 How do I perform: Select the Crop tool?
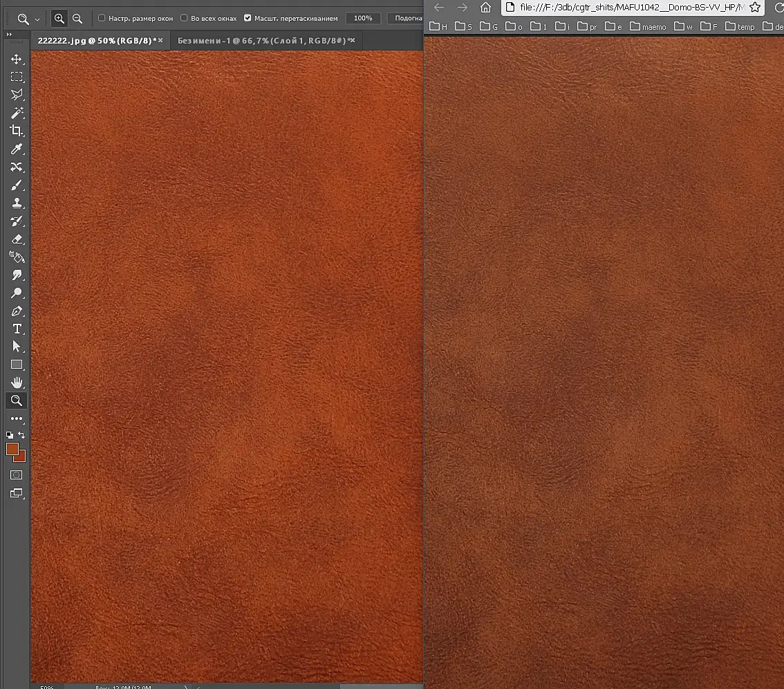pyautogui.click(x=17, y=131)
